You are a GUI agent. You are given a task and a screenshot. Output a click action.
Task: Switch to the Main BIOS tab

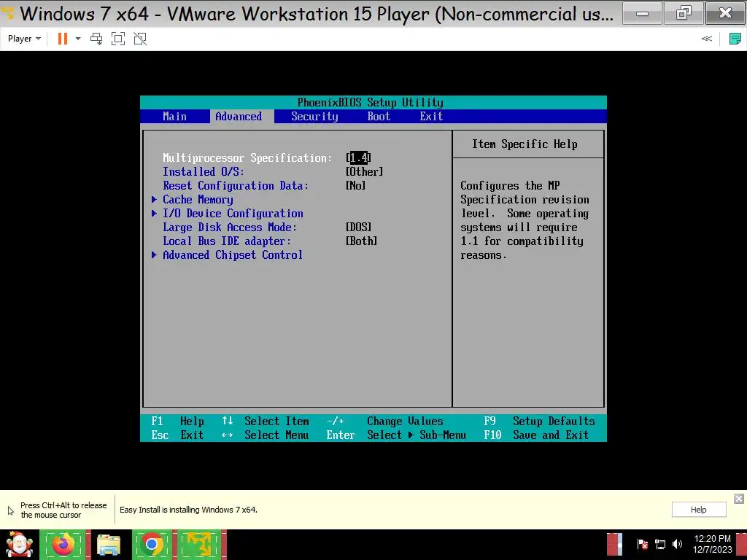(175, 116)
